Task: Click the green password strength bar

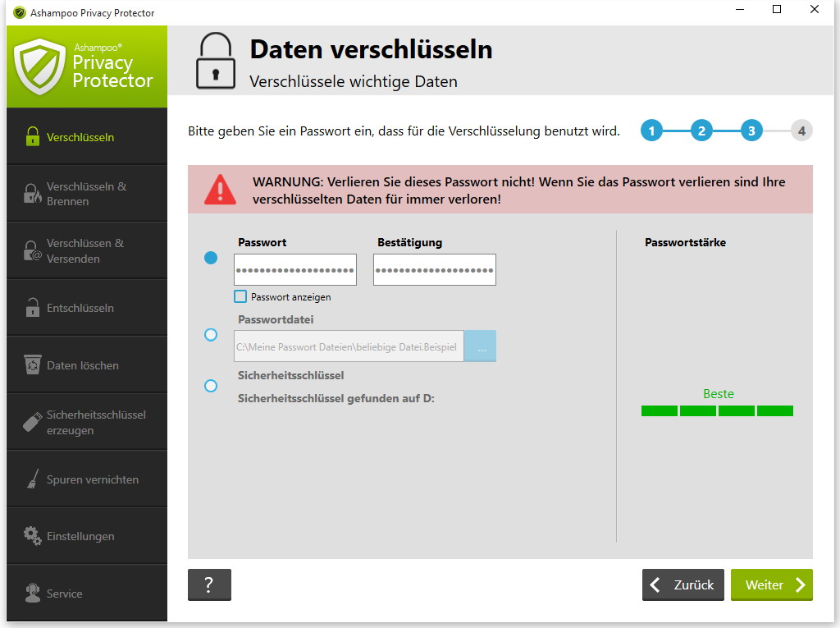Action: click(717, 411)
